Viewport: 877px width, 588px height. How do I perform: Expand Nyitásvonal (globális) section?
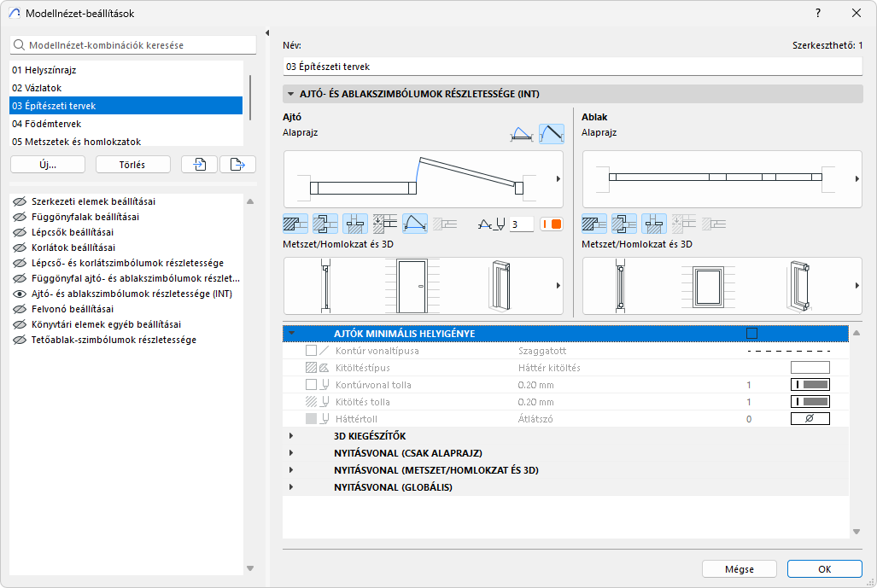click(x=291, y=487)
